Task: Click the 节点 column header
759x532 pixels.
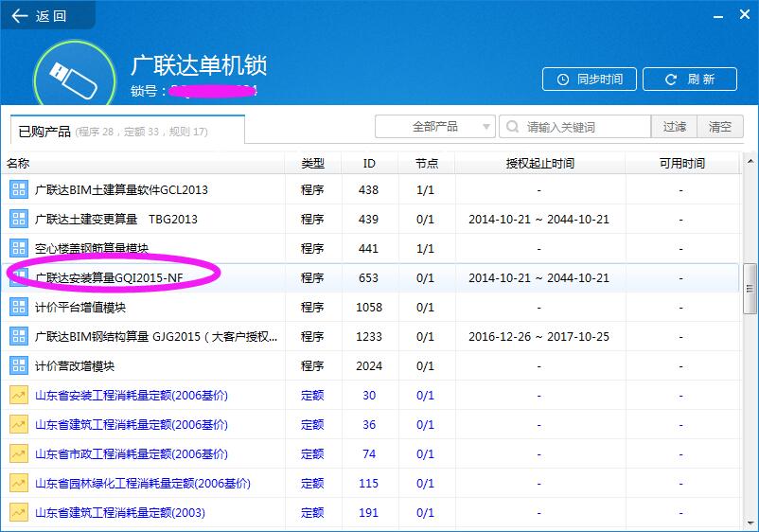Action: [427, 163]
